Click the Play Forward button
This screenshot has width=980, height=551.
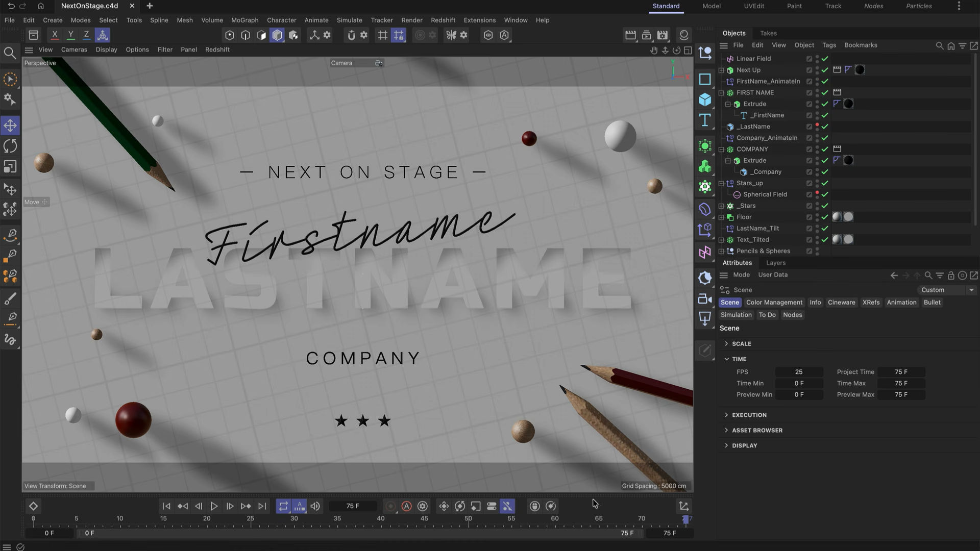pos(214,506)
